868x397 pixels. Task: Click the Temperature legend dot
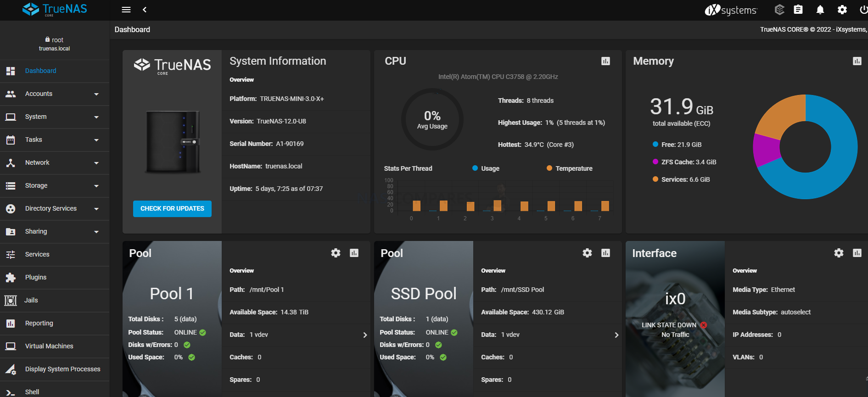coord(549,168)
